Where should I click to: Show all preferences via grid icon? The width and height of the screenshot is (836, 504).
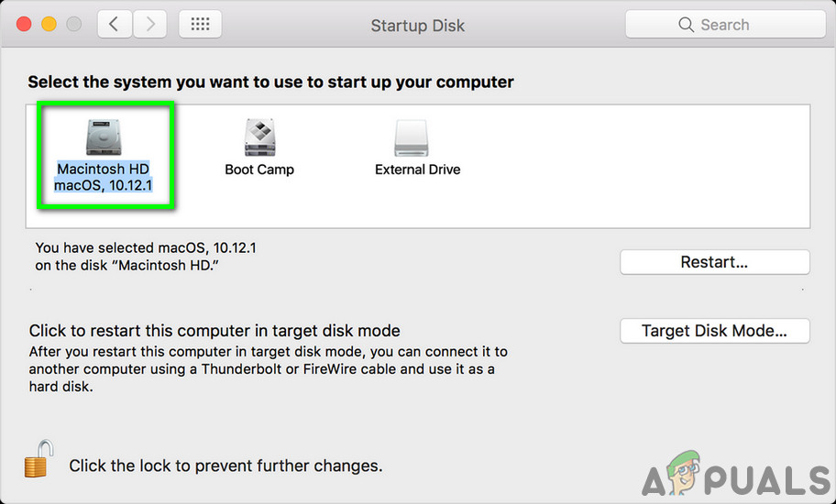tap(200, 25)
